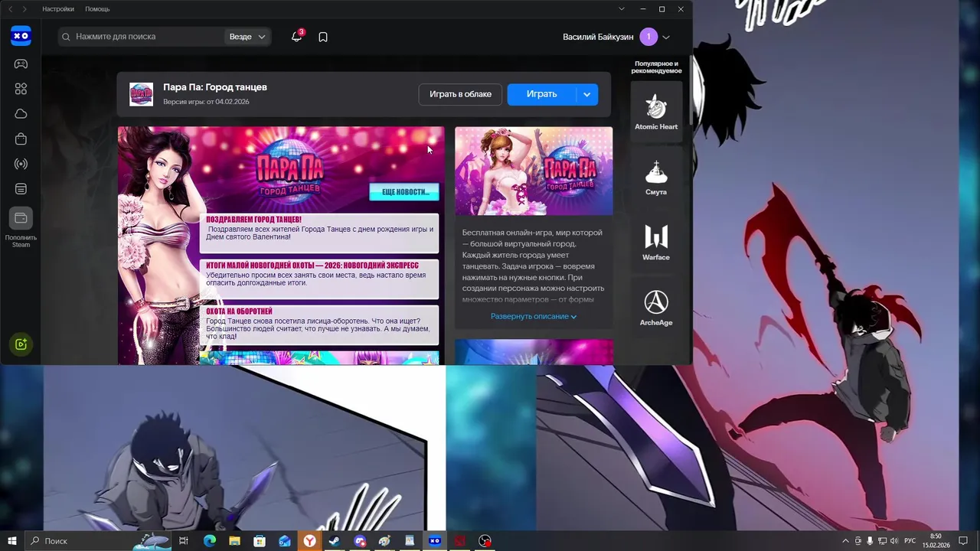Open Microsoft Store from the taskbar
The height and width of the screenshot is (551, 980).
pyautogui.click(x=260, y=541)
